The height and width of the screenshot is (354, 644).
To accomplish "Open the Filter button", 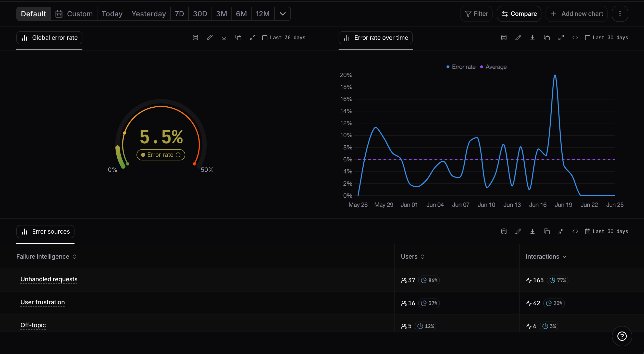I will click(476, 14).
